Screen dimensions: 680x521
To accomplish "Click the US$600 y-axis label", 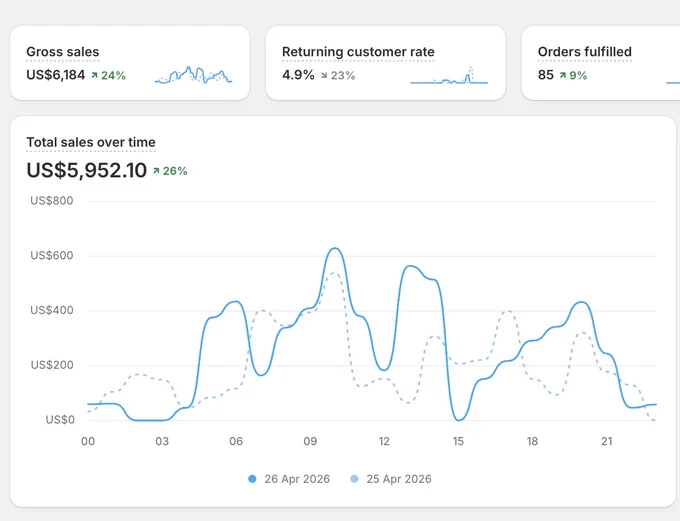I will point(52,255).
